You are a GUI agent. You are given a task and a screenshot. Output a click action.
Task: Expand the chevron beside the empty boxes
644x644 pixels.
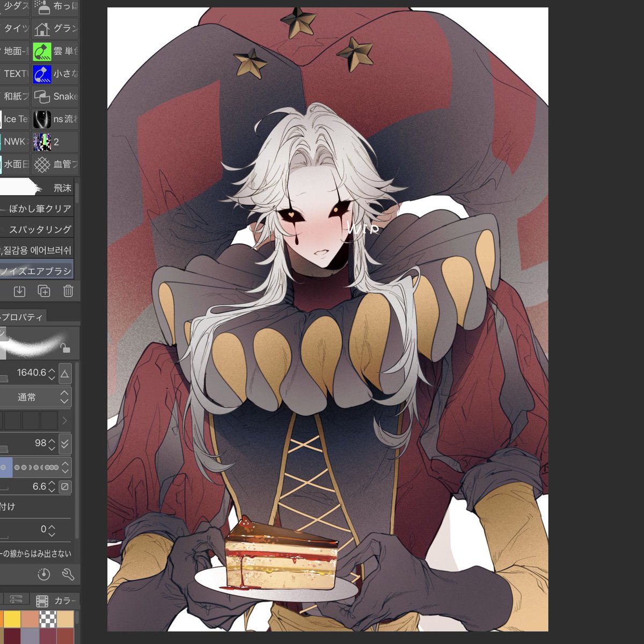(x=65, y=420)
